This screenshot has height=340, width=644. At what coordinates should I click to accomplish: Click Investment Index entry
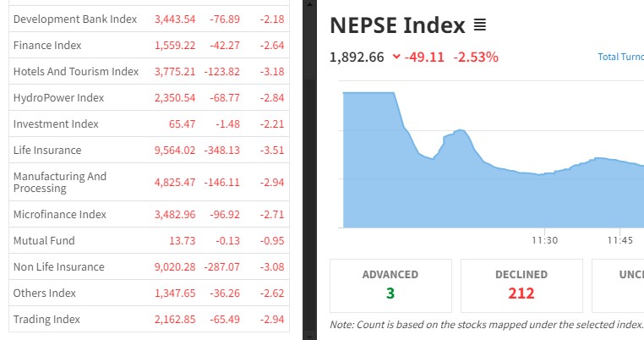click(x=56, y=123)
